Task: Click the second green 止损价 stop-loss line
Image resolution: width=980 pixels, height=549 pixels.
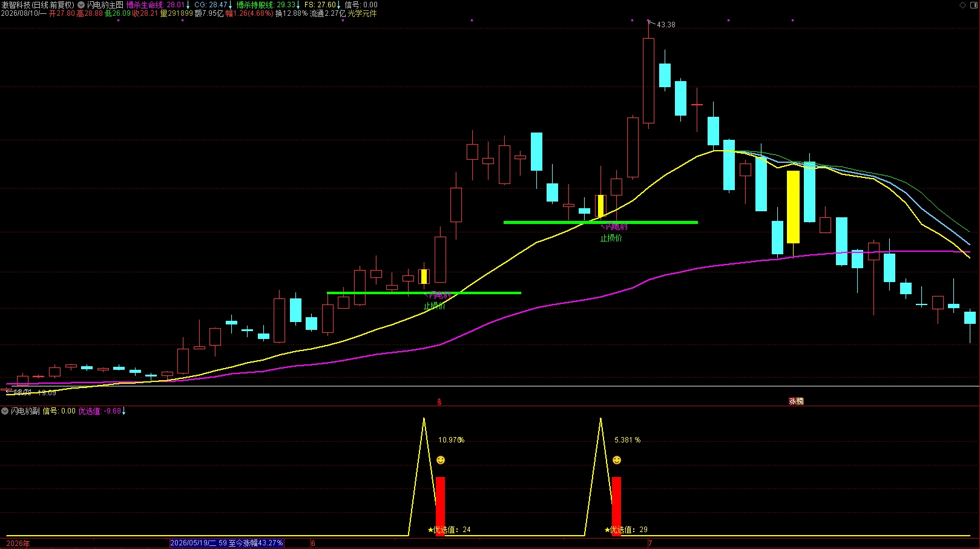Action: pyautogui.click(x=600, y=222)
